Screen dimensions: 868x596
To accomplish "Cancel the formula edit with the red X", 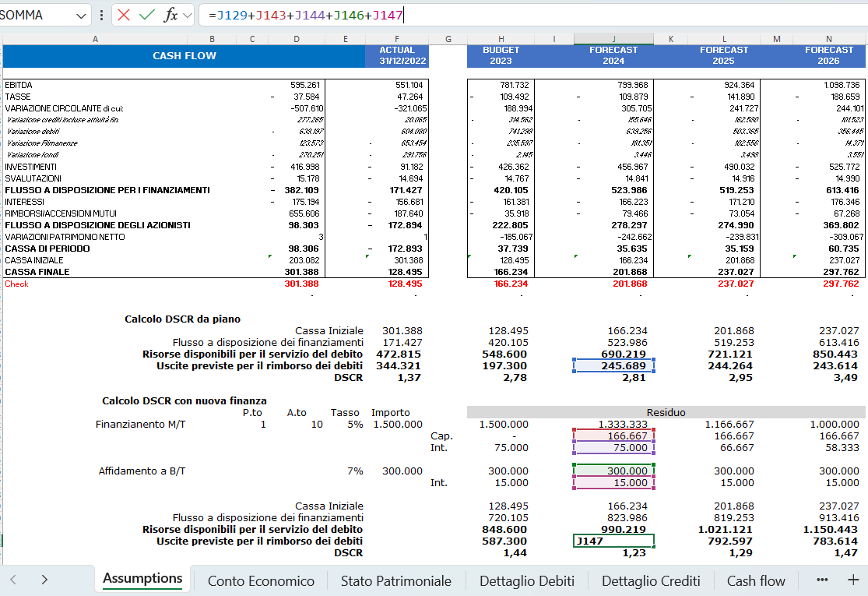I will [x=124, y=15].
